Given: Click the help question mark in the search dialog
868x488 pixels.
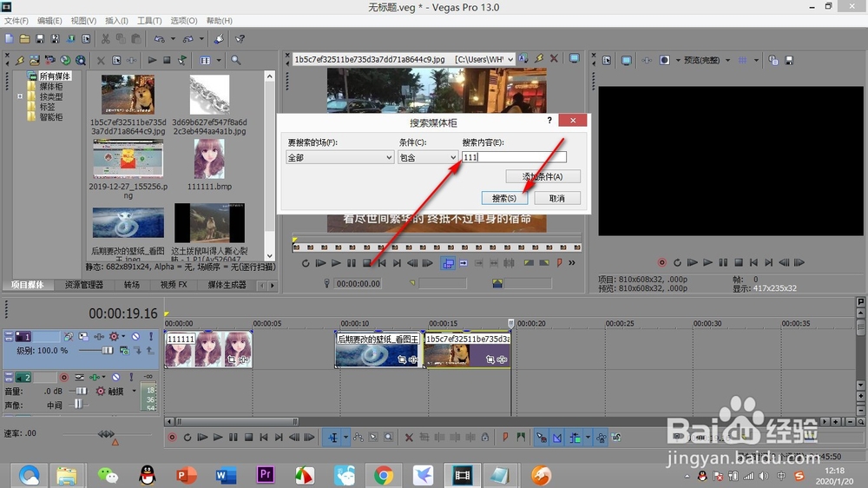Looking at the screenshot, I should tap(549, 120).
